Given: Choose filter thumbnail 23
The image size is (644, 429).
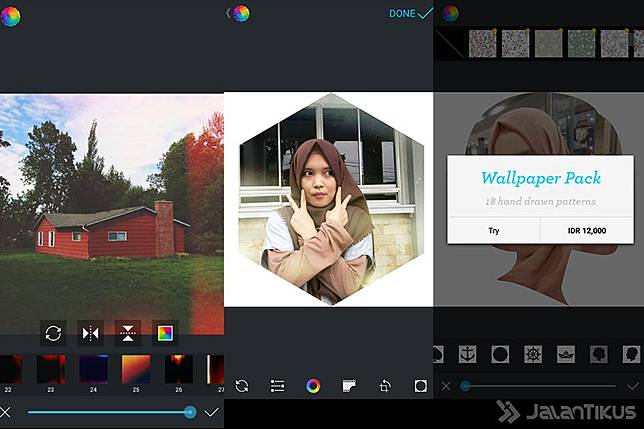Looking at the screenshot, I should click(51, 369).
